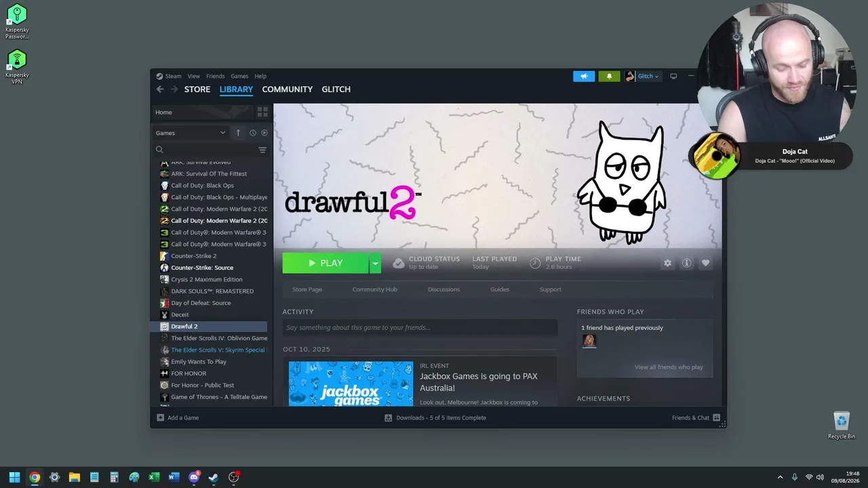Open the Kaspersky VPN desktop shortcut

[x=17, y=67]
